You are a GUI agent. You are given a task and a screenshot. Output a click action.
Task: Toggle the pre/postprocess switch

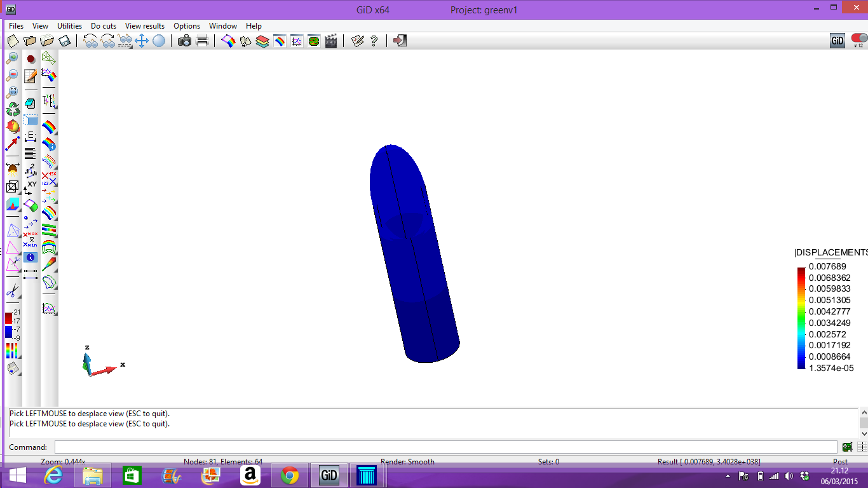tap(858, 40)
